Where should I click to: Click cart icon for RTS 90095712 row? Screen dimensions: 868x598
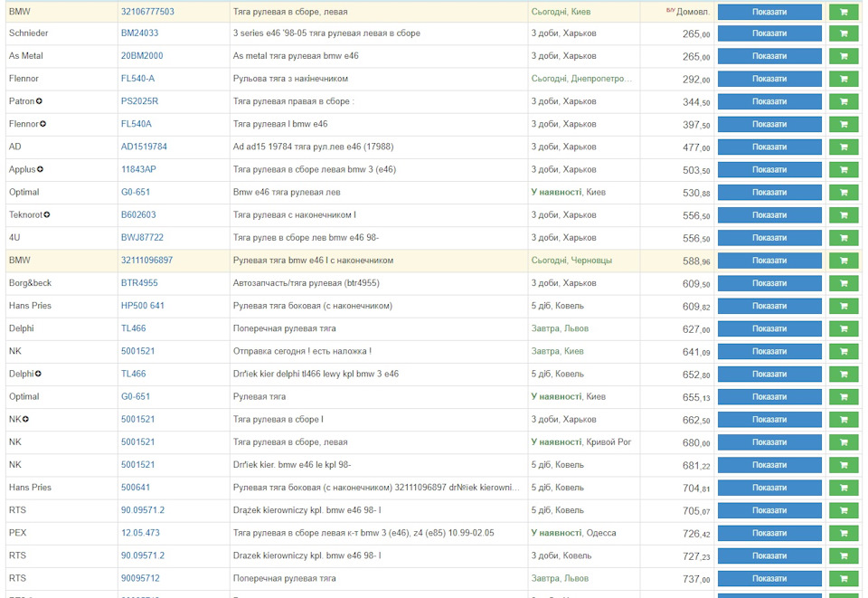pos(844,578)
